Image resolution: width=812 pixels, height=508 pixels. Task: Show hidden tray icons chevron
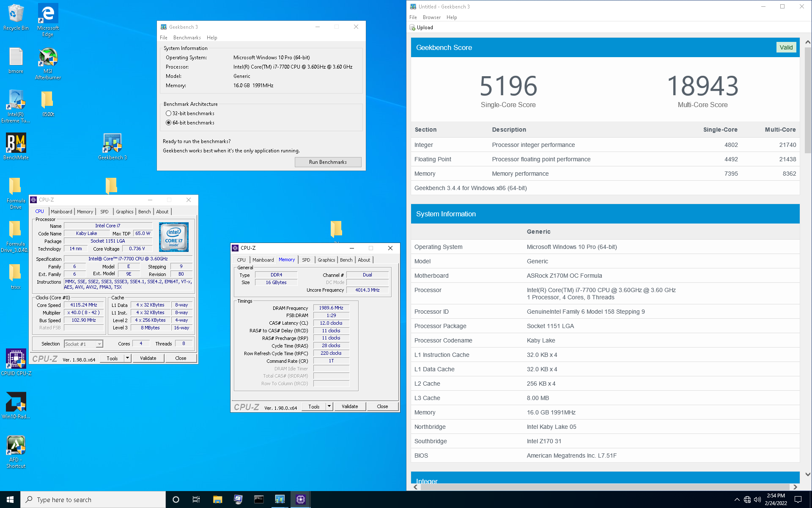pyautogui.click(x=737, y=500)
